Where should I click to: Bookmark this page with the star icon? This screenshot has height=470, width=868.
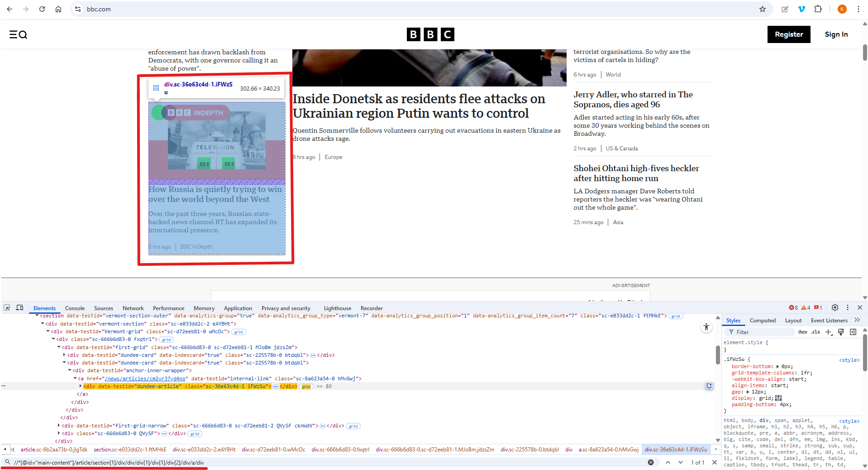[x=763, y=9]
